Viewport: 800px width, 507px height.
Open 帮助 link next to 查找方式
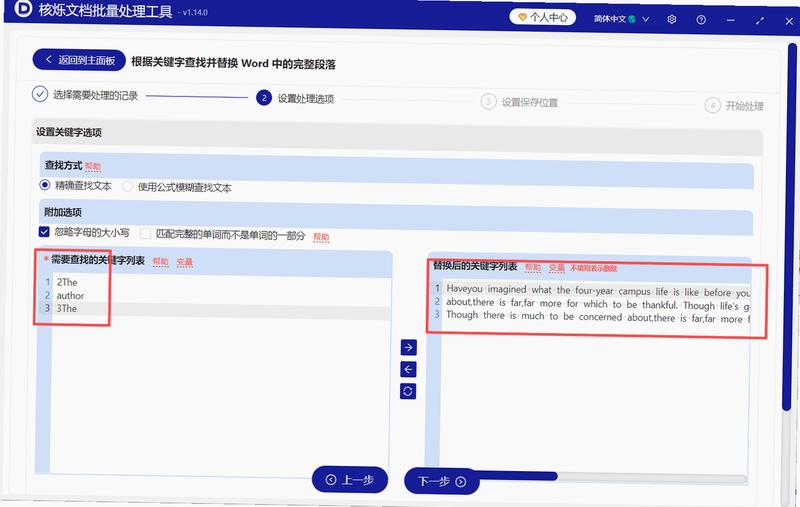point(93,166)
